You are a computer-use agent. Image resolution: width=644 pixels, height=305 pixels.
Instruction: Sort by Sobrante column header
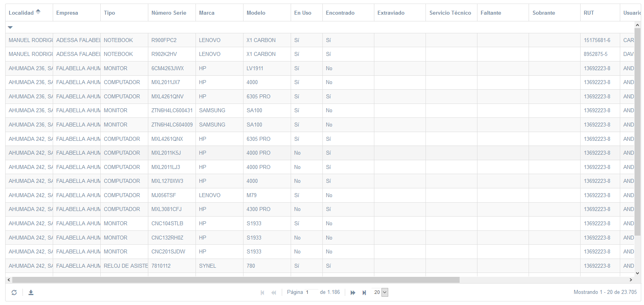click(x=554, y=13)
